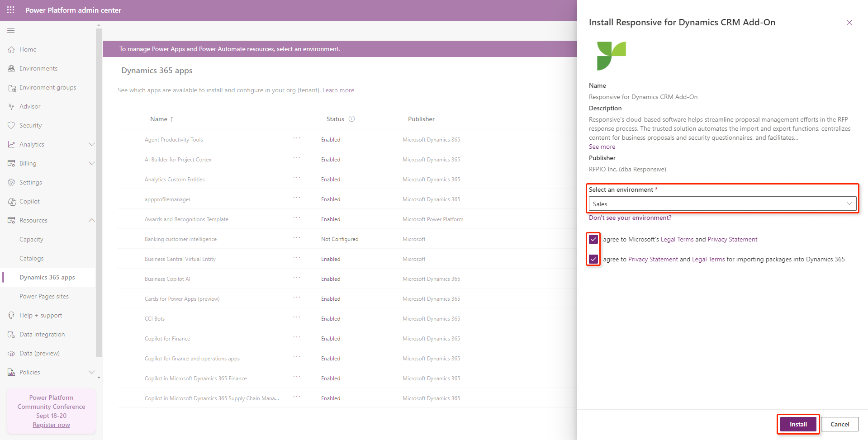Click the Security shield icon
The width and height of the screenshot is (868, 440).
coord(11,125)
